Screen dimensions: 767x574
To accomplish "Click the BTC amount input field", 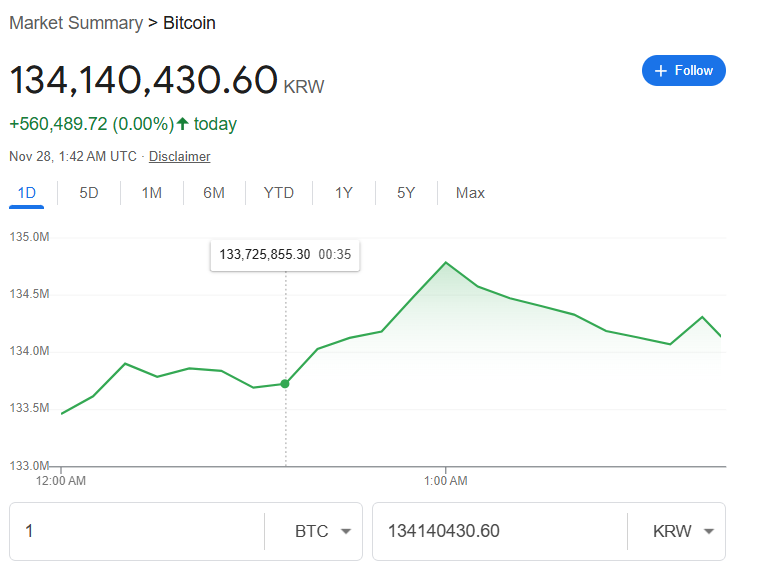I will point(137,531).
